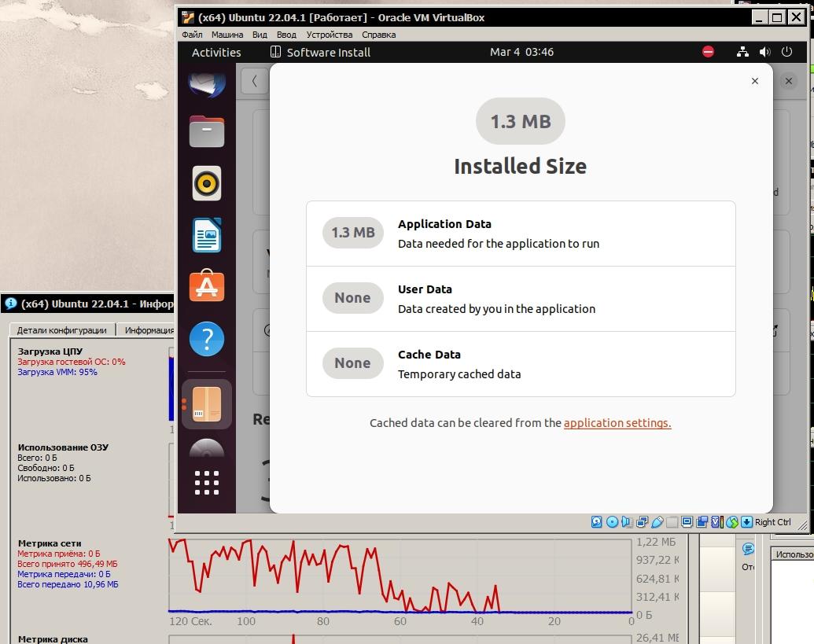The image size is (814, 644).
Task: Click the mouse integration icon in status bar
Action: [732, 522]
